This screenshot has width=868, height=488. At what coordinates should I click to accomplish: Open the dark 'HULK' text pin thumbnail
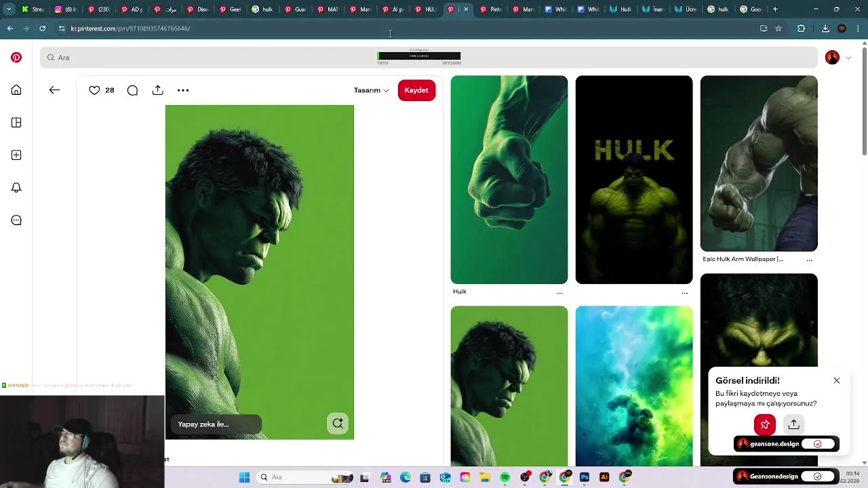tap(634, 180)
